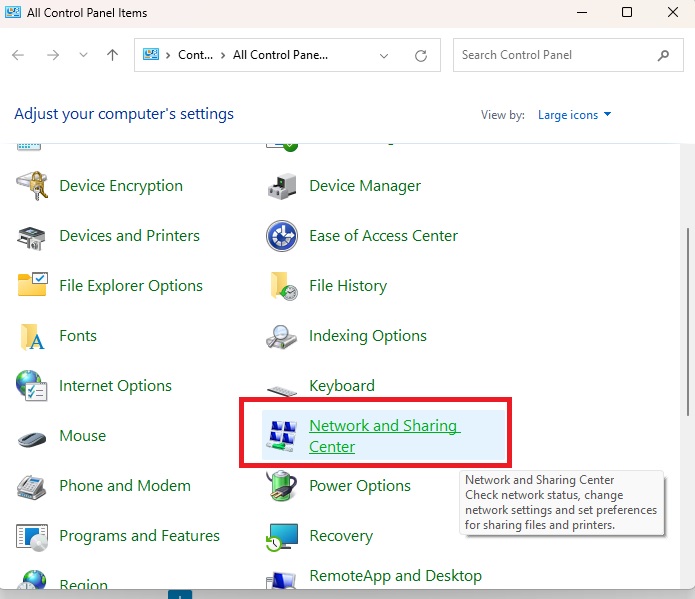
Task: Open RemoteApp and Desktop link
Action: 395,576
